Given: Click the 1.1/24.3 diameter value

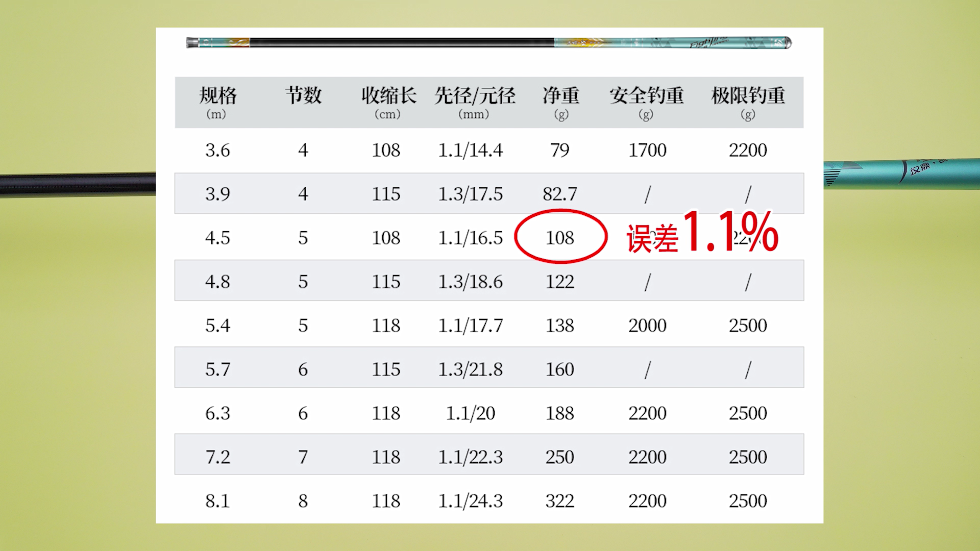Looking at the screenshot, I should 470,501.
